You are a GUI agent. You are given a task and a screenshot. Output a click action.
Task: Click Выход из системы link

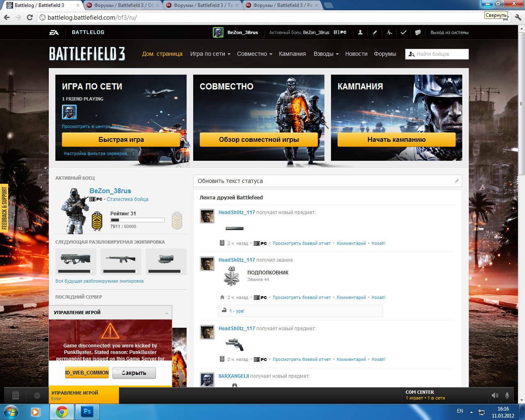point(450,32)
